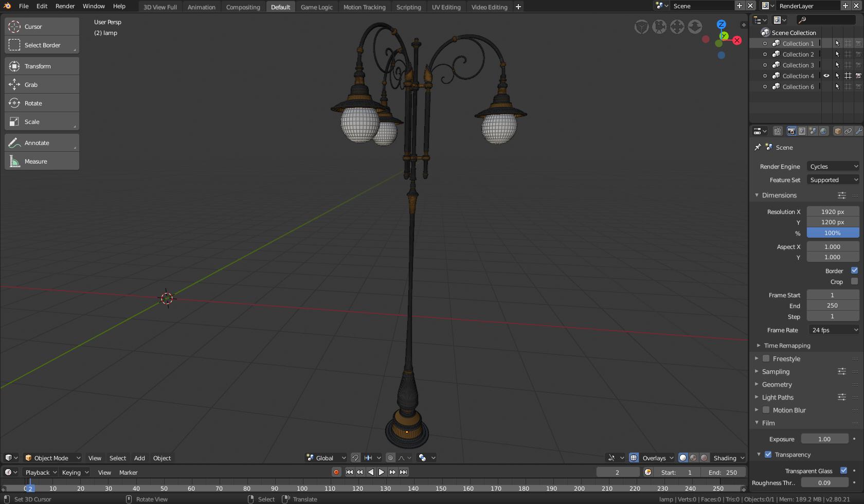Open the Object Constraints properties tab
This screenshot has width=864, height=504.
click(848, 131)
